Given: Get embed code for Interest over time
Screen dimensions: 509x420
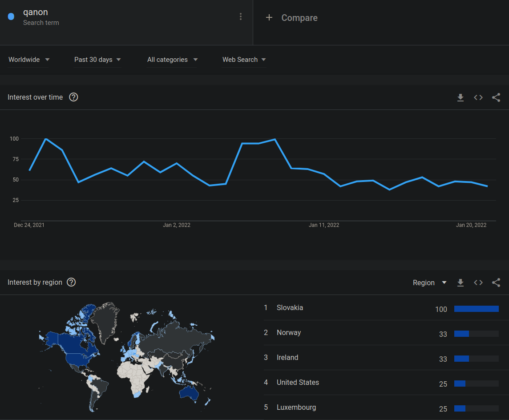Looking at the screenshot, I should click(478, 97).
